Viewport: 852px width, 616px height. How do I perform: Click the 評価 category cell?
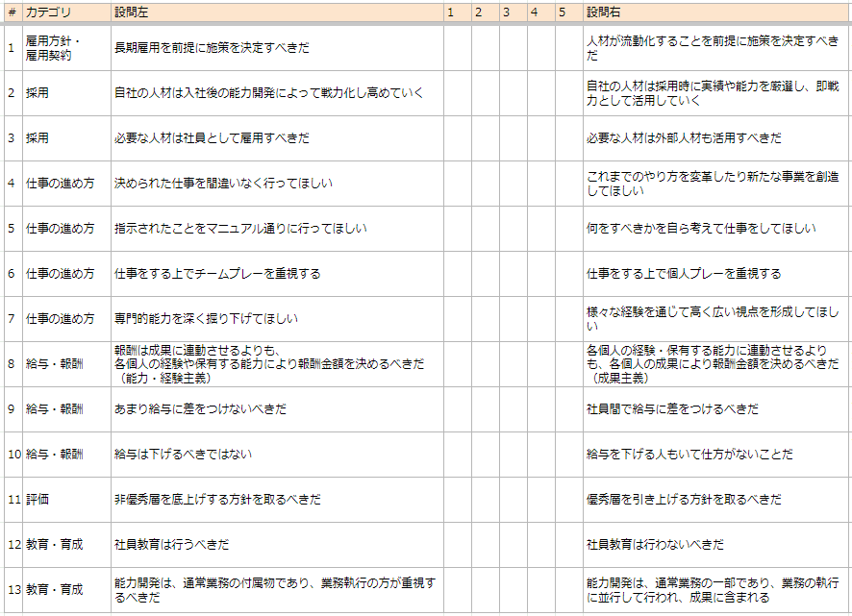coord(67,499)
